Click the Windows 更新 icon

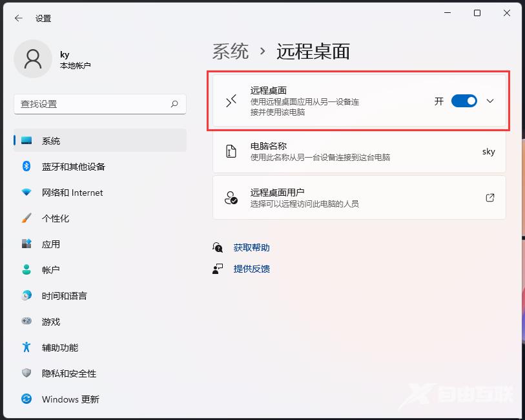[26, 399]
